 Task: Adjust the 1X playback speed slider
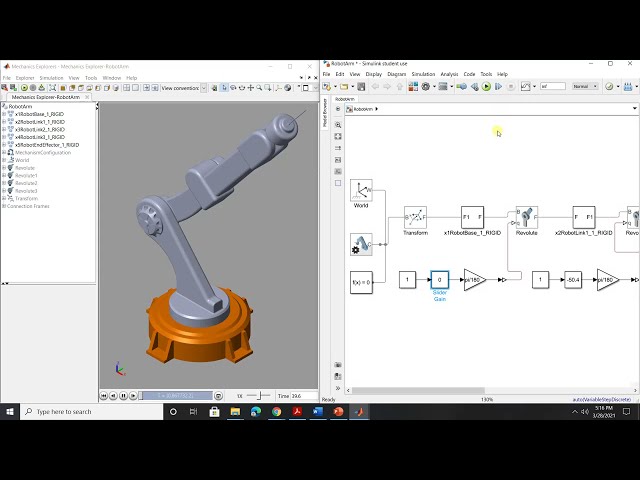coord(259,396)
